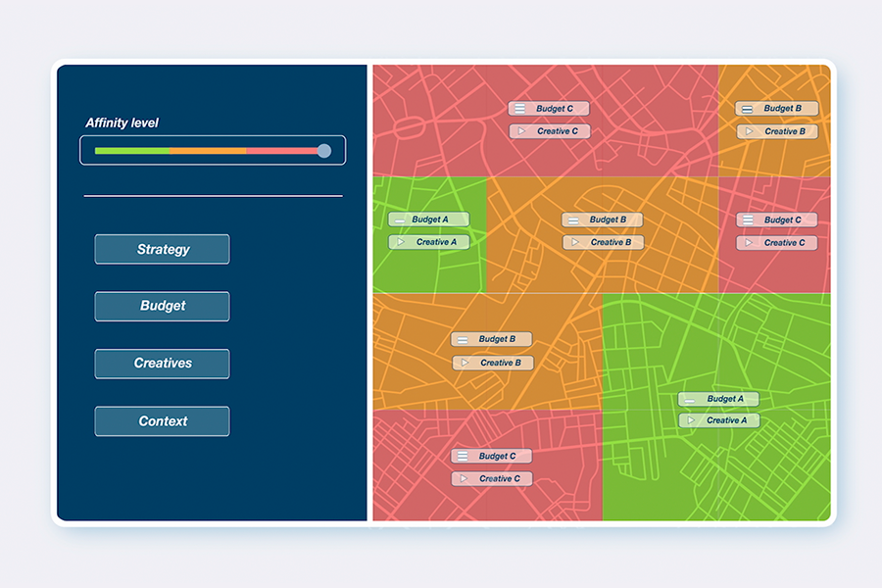The height and width of the screenshot is (588, 882).
Task: Select the Creatives button
Action: point(162,364)
